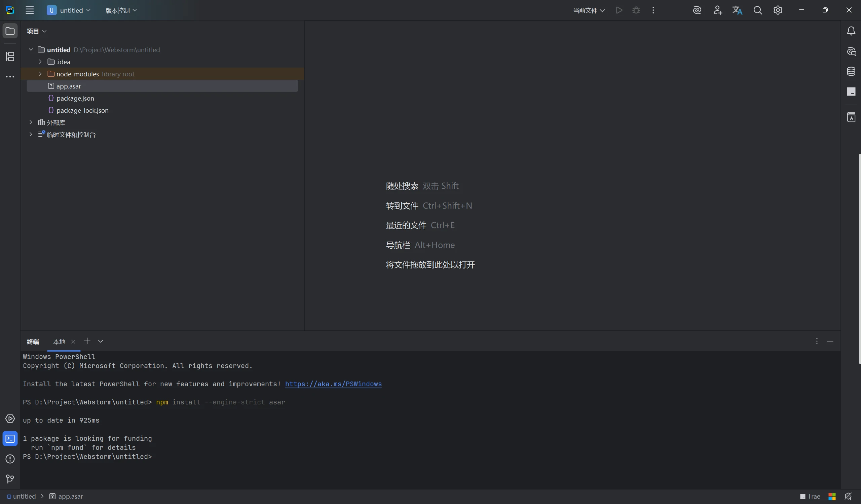Open the 版本控制 dropdown menu
The height and width of the screenshot is (504, 861).
pyautogui.click(x=121, y=10)
